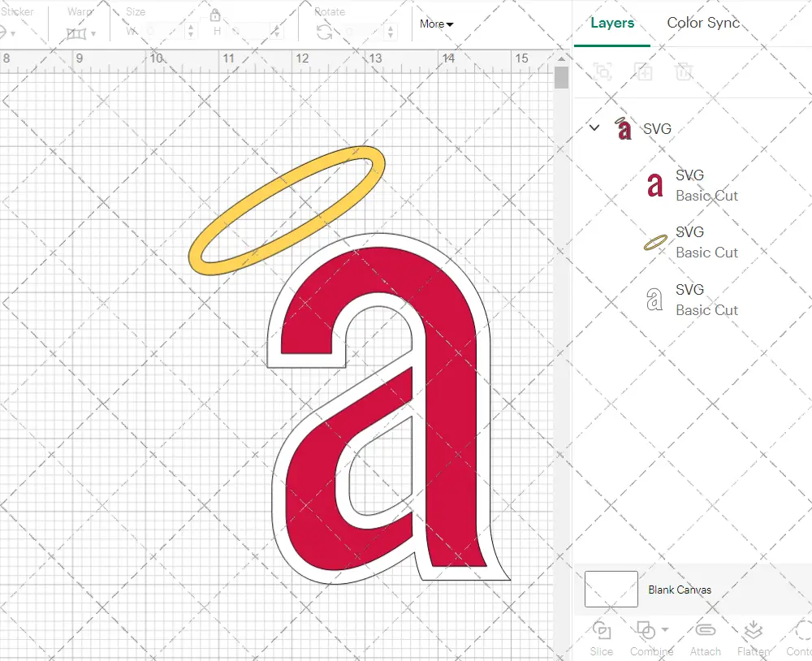
Task: Click the SVG group thumbnail icon
Action: point(623,128)
